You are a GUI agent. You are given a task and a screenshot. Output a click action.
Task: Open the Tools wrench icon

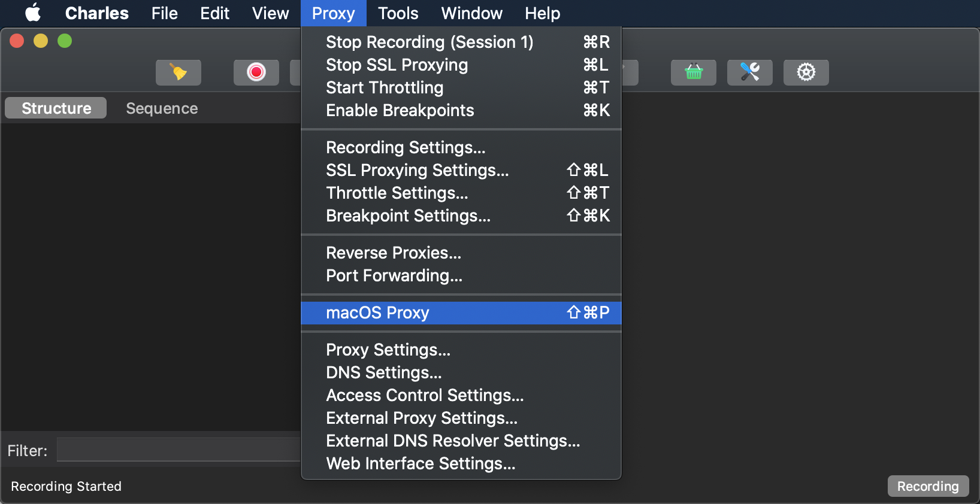(x=750, y=72)
